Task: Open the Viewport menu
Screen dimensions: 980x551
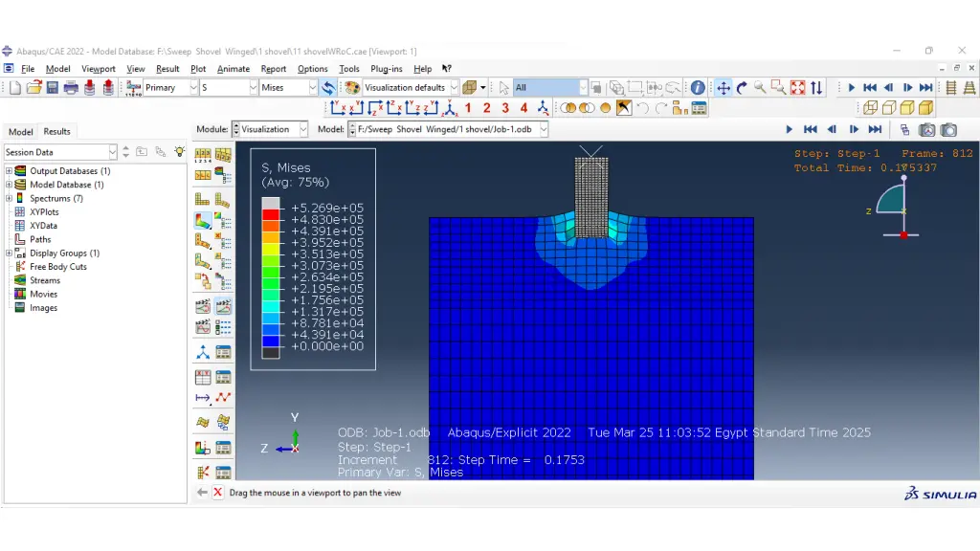Action: click(99, 69)
